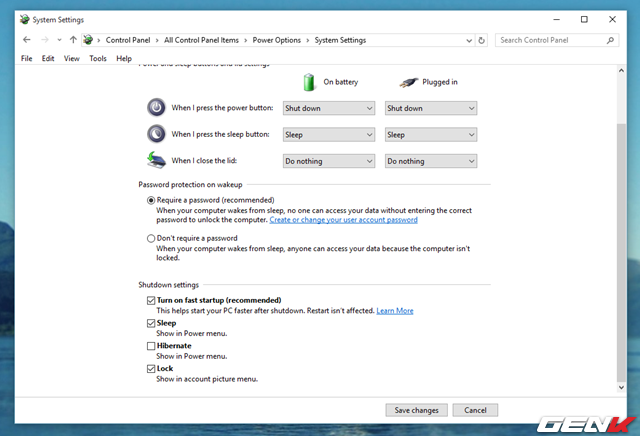Open the Tools menu
Image resolution: width=640 pixels, height=436 pixels.
(98, 58)
